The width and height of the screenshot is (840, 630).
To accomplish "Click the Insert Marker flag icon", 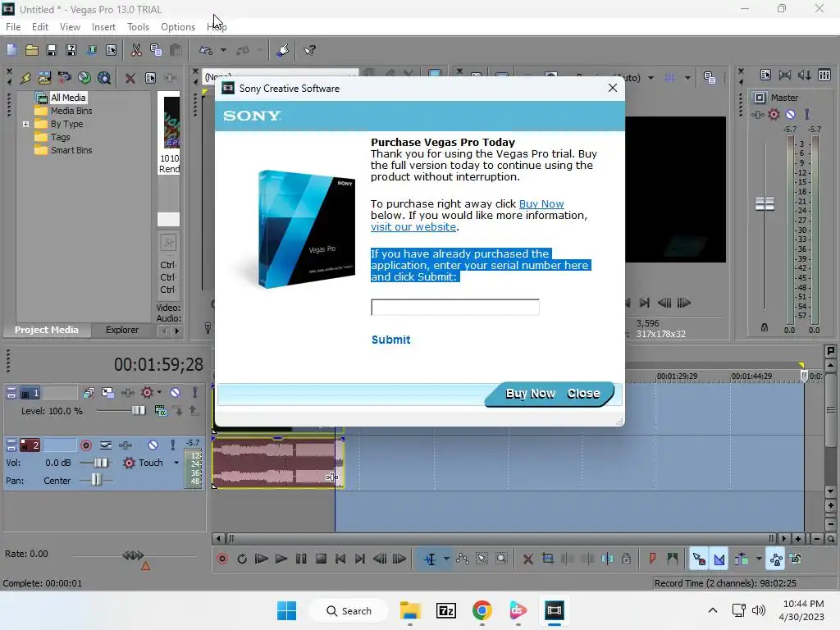I will (652, 559).
